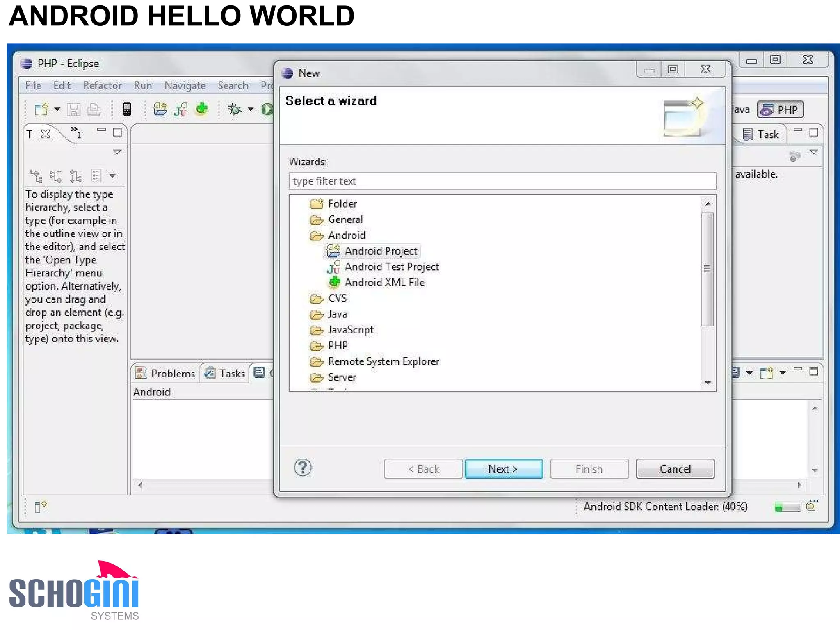
Task: Click the Back button
Action: click(x=423, y=469)
